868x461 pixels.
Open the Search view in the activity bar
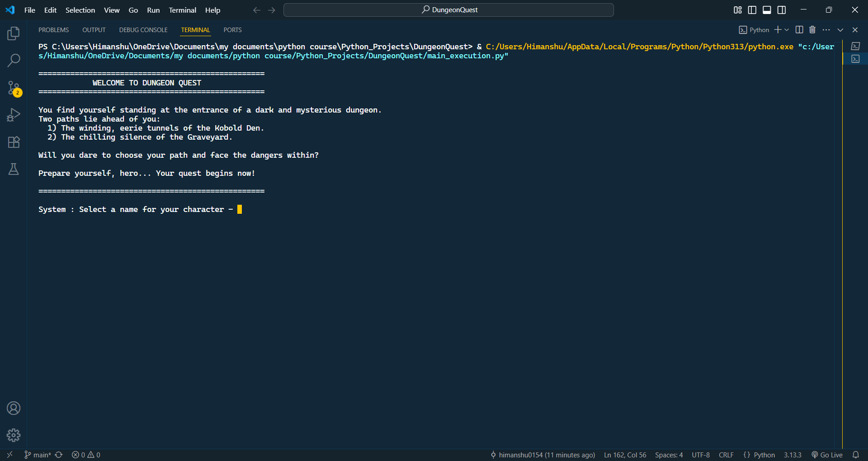[x=14, y=61]
